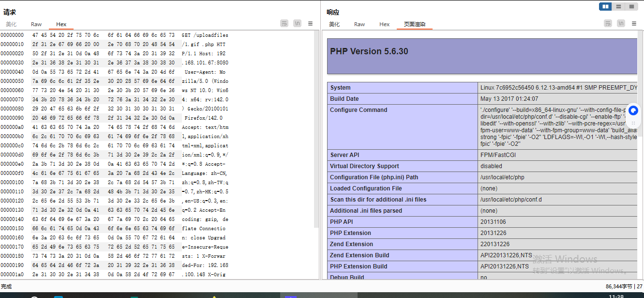This screenshot has width=644, height=298.
Task: Toggle word wrap in response panel
Action: [x=608, y=23]
